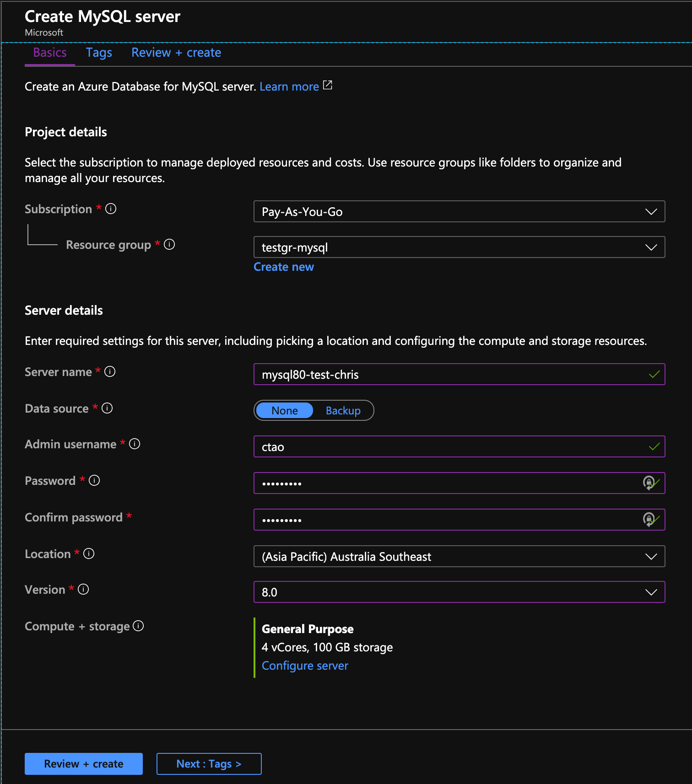692x784 pixels.
Task: Open the Subscription dropdown
Action: tap(459, 212)
